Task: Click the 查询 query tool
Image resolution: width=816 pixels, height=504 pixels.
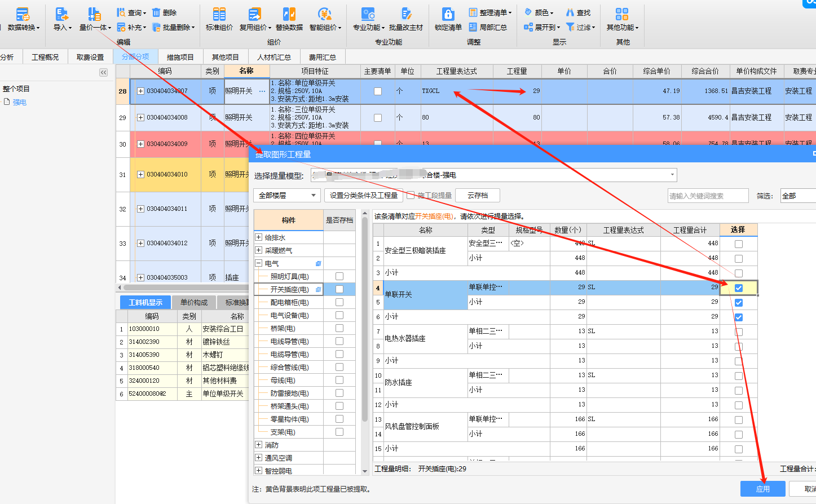Action: (131, 12)
